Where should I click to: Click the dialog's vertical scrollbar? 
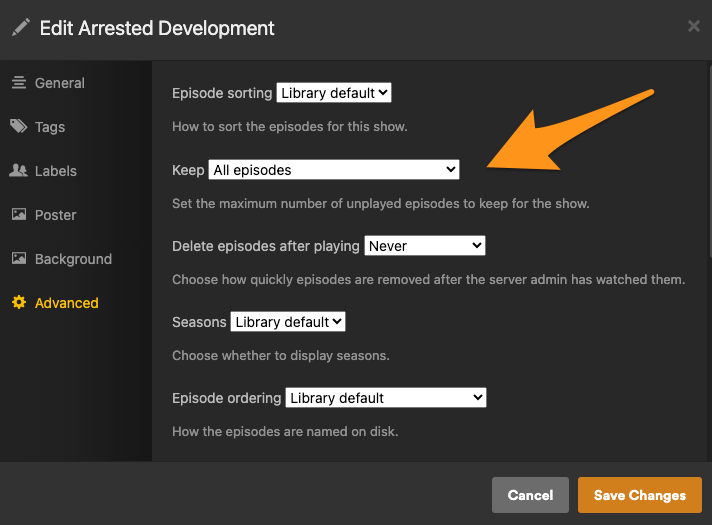tap(710, 163)
